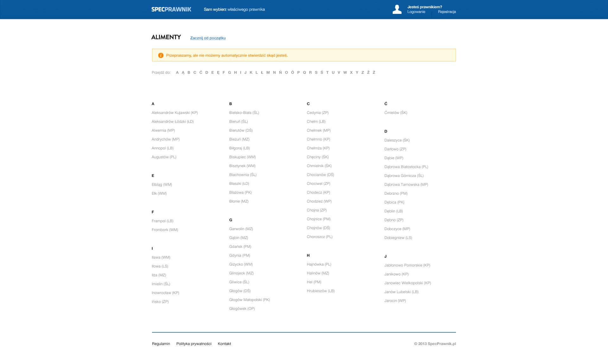Image resolution: width=608 pixels, height=364 pixels.
Task: Jump to letter G in alphabet index
Action: (230, 72)
